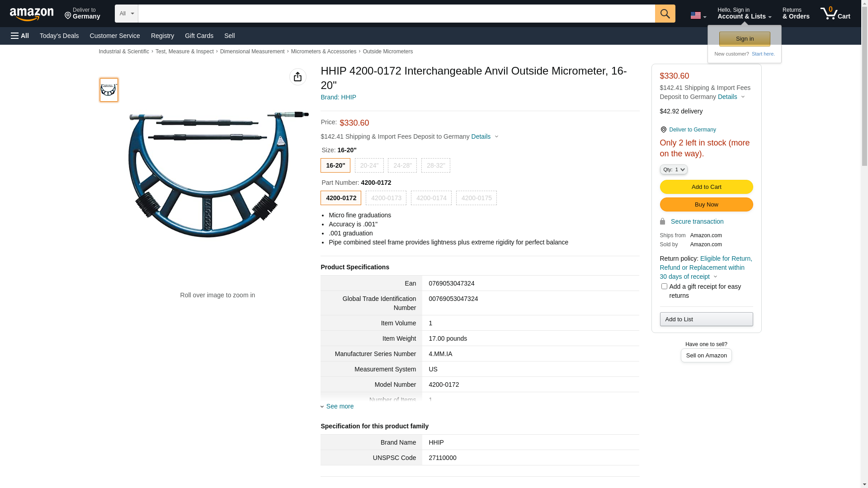Select part number 4200-0174
868x488 pixels.
coord(431,198)
